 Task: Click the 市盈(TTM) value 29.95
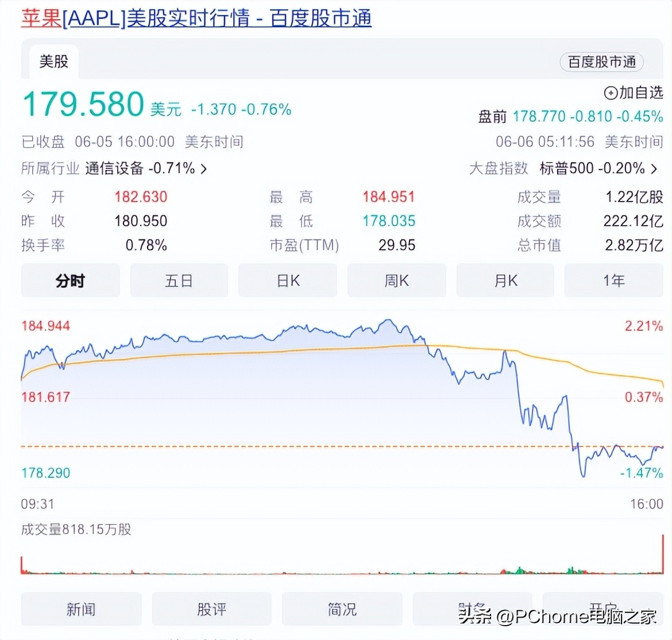pyautogui.click(x=397, y=245)
